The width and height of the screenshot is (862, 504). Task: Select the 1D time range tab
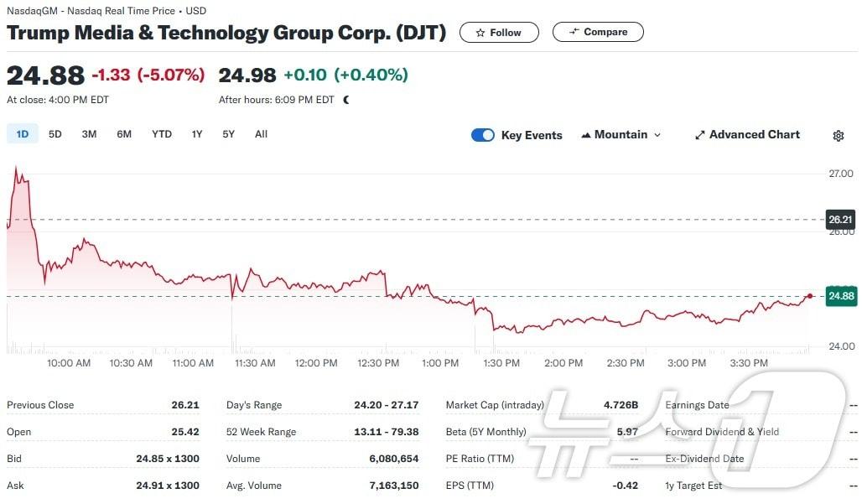point(23,134)
